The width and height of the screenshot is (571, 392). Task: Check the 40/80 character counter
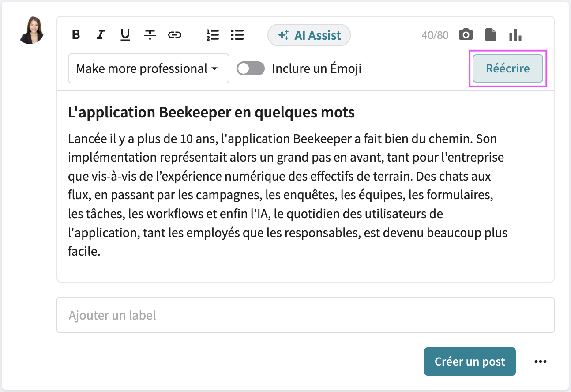tap(435, 34)
